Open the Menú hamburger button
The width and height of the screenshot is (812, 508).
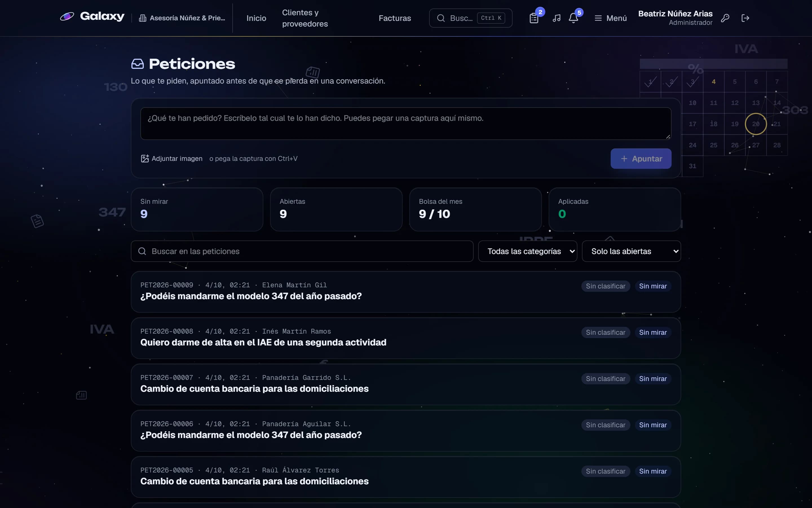[x=610, y=18]
